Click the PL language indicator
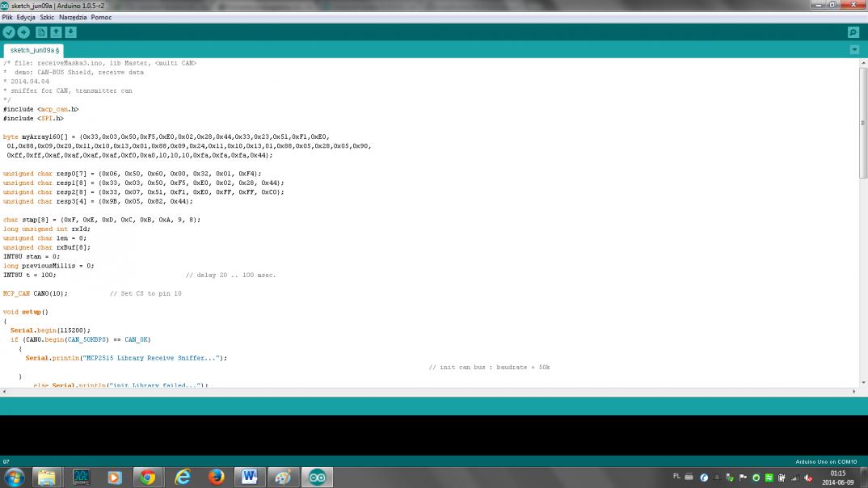Image resolution: width=868 pixels, height=488 pixels. [676, 477]
